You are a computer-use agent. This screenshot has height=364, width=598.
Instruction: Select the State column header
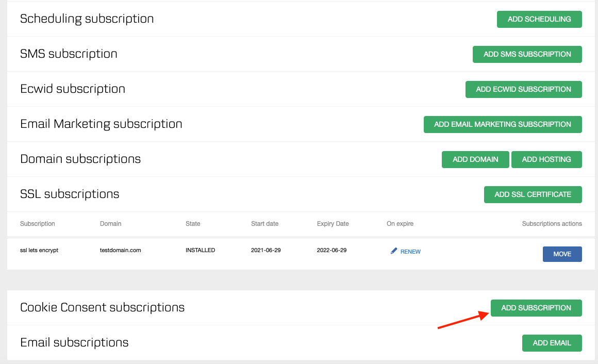coord(193,224)
